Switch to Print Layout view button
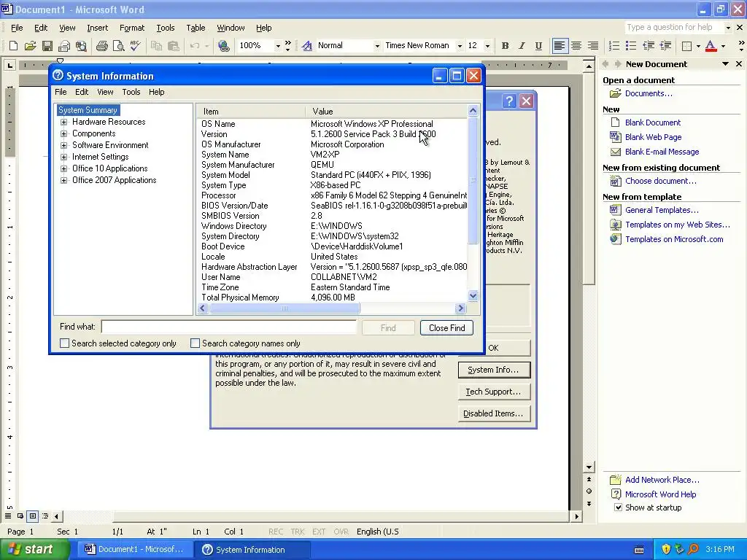Image resolution: width=747 pixels, height=560 pixels. (x=32, y=516)
